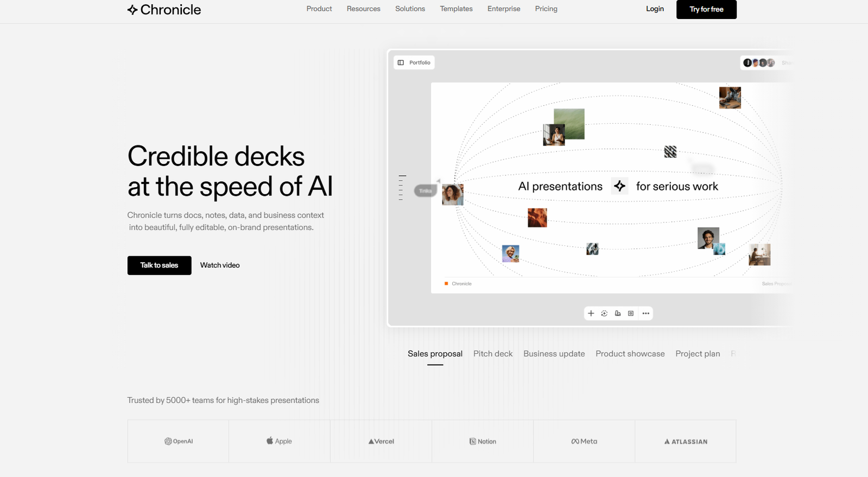Click the person at a desk photo, bottom right

coord(759,255)
